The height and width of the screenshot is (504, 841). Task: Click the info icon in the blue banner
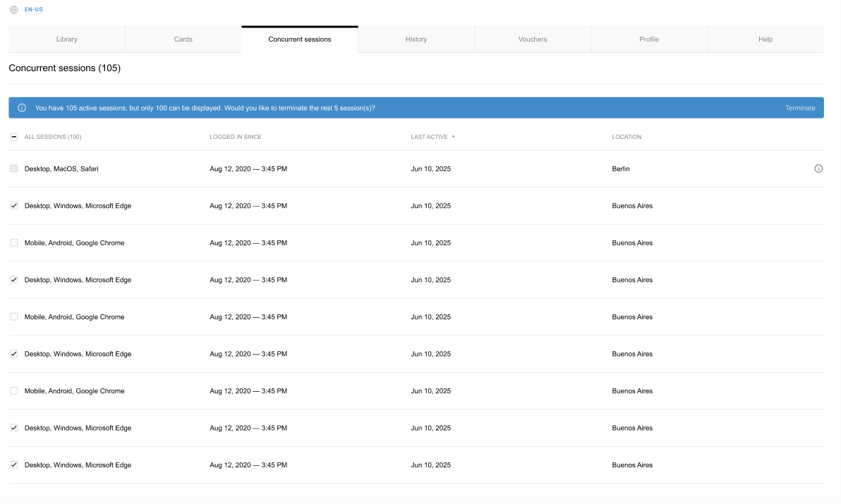coord(22,108)
